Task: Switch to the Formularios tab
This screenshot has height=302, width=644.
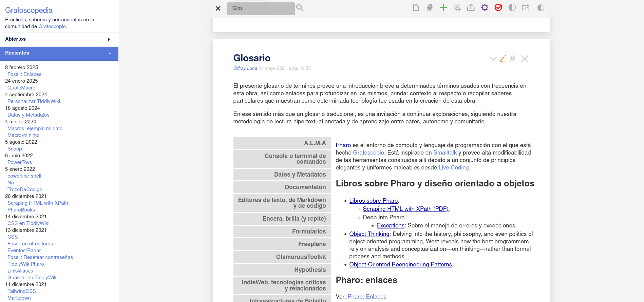Action: pos(282,231)
